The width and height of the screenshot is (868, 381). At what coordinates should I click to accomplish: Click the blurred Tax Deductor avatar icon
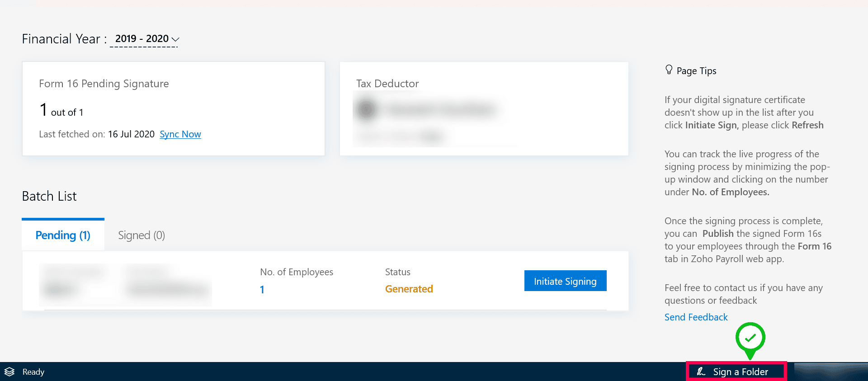point(366,109)
